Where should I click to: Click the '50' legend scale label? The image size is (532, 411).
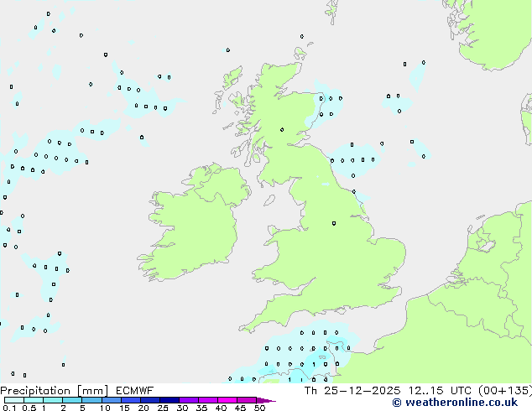point(259,408)
